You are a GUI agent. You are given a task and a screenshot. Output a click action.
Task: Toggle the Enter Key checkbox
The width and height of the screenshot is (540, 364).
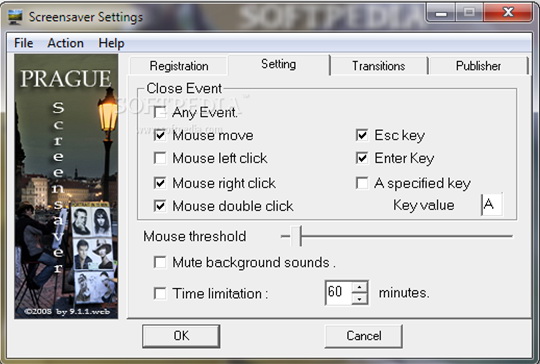coord(362,158)
